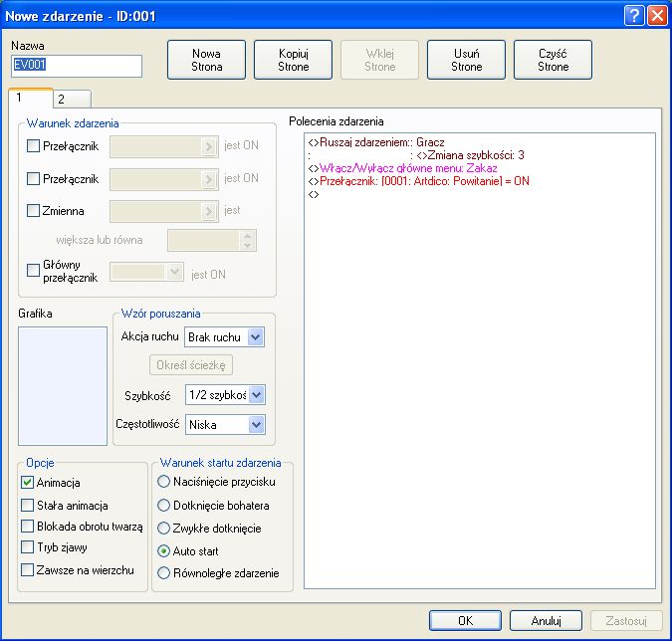Choose Równoległe zdarzenie radio option

point(164,573)
